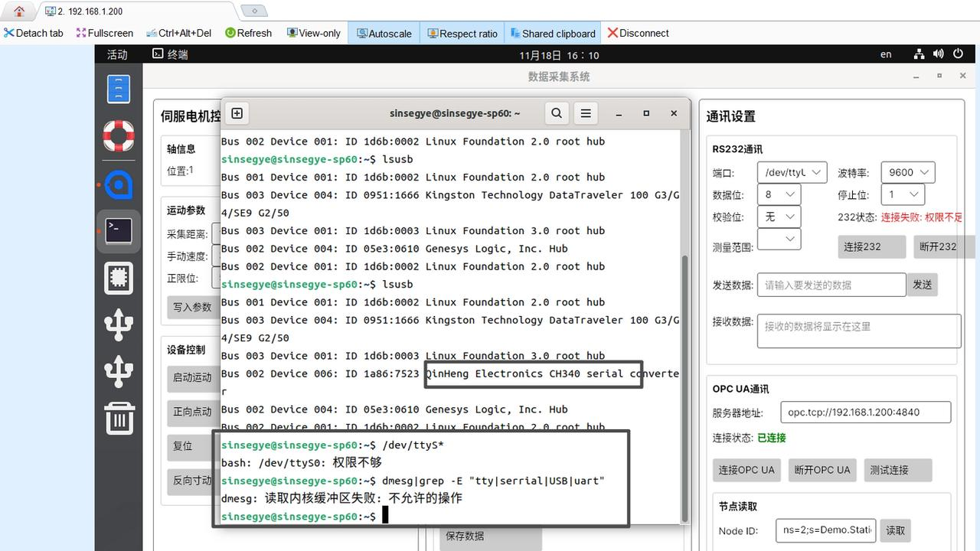Click the volume speaker icon
The height and width of the screenshot is (551, 980).
[x=939, y=54]
